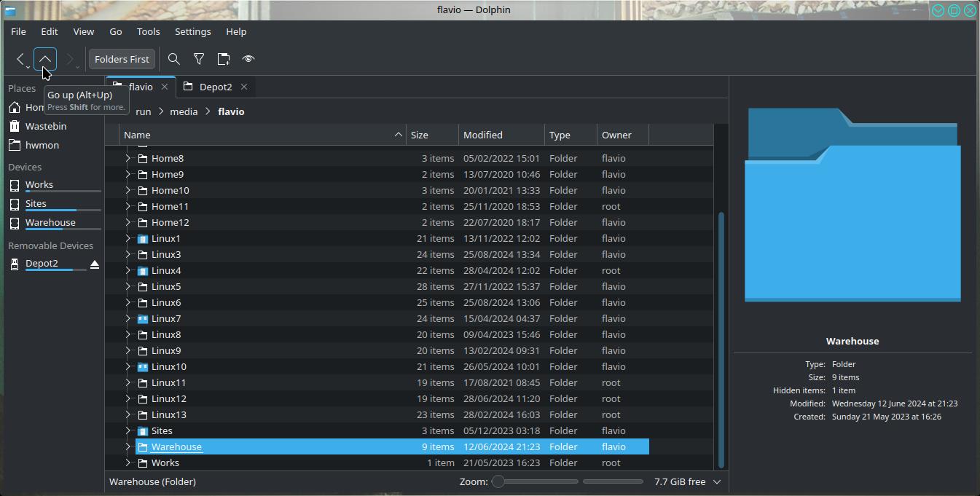
Task: Close the flavio tab
Action: pos(165,87)
